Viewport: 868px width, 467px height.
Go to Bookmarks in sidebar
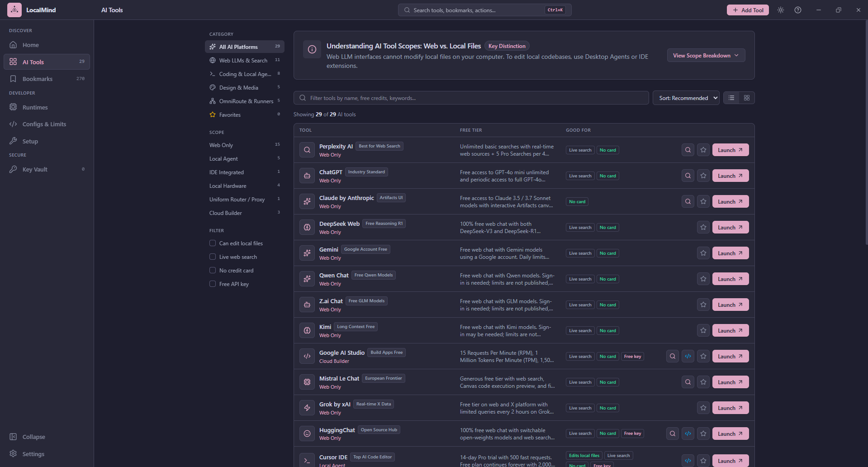pyautogui.click(x=47, y=79)
